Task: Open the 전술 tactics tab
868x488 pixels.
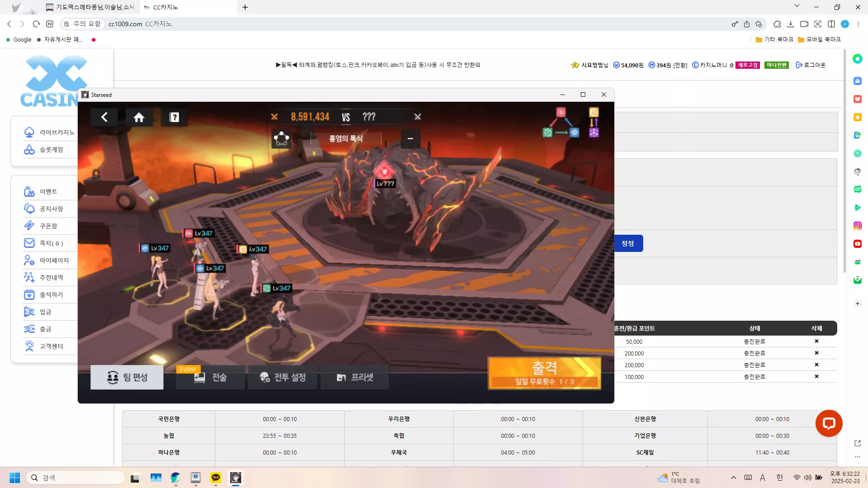Action: click(210, 377)
